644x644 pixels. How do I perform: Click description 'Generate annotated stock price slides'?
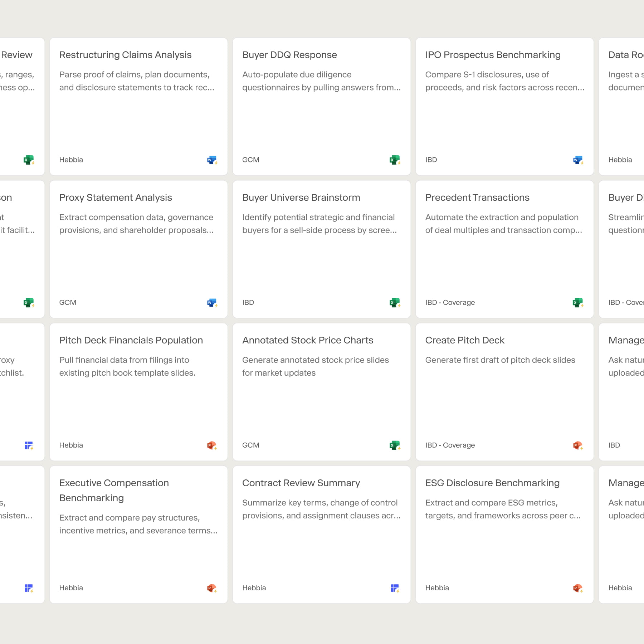pyautogui.click(x=316, y=366)
